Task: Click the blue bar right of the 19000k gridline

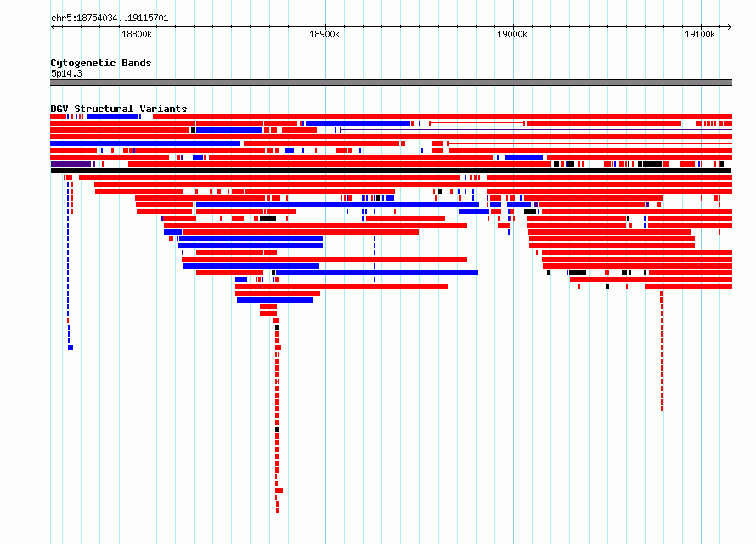Action: 524,157
